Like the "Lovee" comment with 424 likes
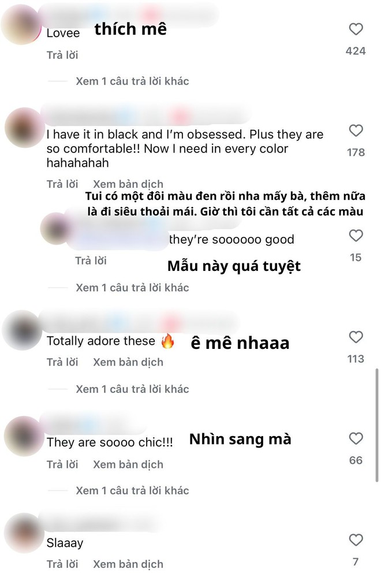 point(356,29)
